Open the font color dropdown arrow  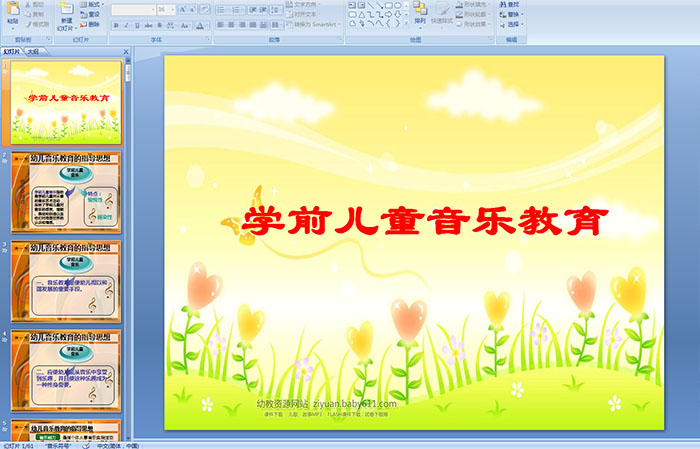(x=208, y=26)
